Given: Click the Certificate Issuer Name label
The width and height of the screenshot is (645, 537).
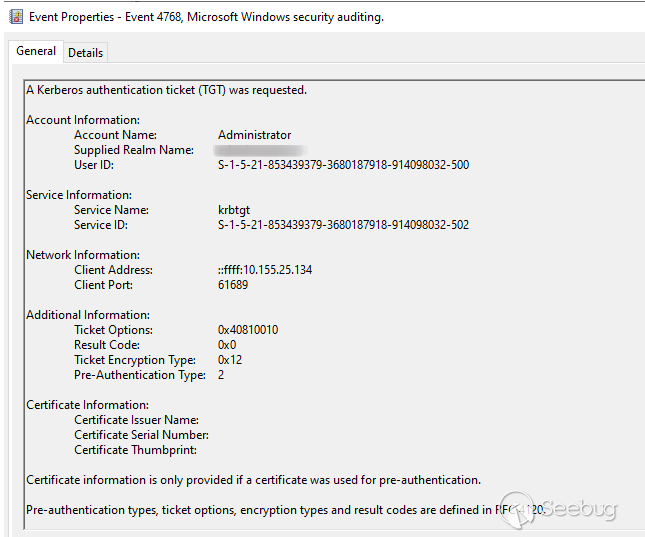Looking at the screenshot, I should [136, 420].
